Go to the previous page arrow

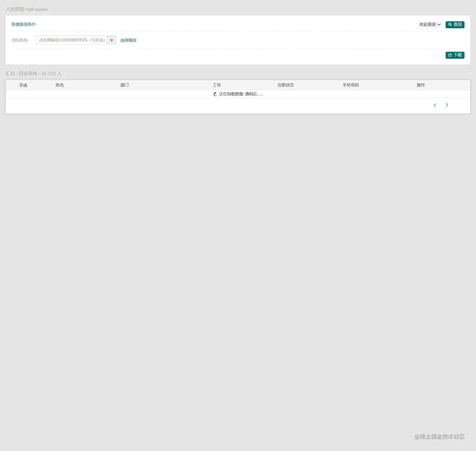(x=435, y=105)
